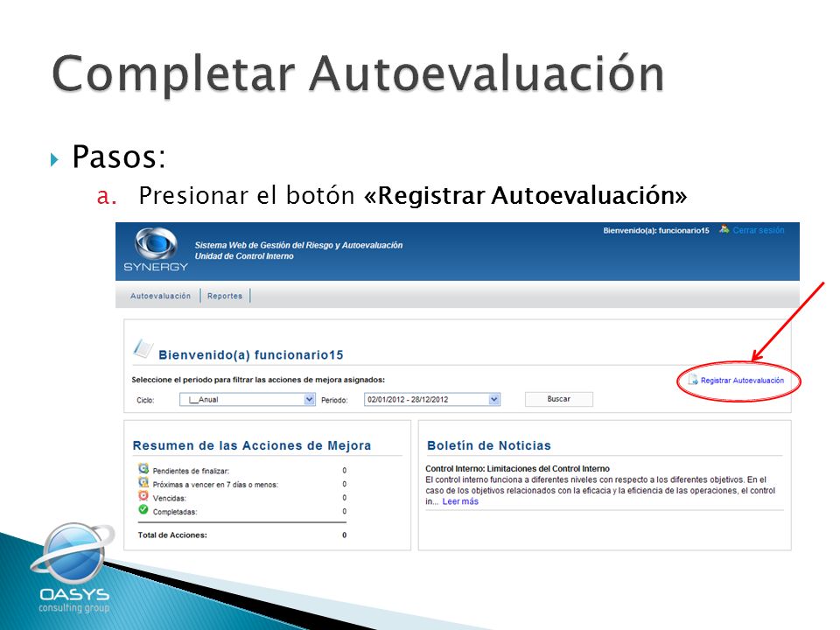840x630 pixels.
Task: Click the Cerrar sesión user icon
Action: pos(724,229)
